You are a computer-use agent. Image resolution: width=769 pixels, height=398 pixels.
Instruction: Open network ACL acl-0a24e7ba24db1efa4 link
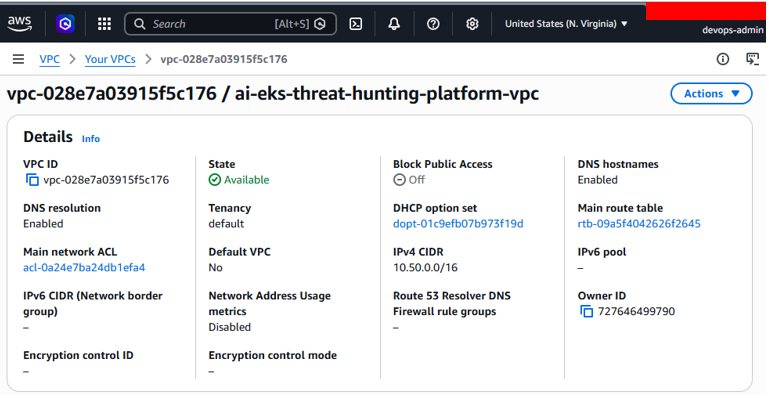coord(84,268)
